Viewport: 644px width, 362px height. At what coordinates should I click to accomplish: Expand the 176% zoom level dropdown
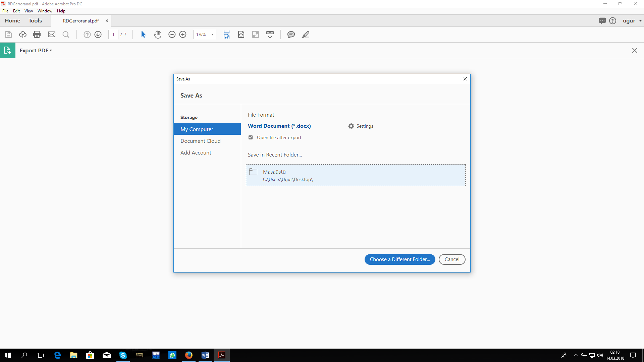pyautogui.click(x=212, y=35)
